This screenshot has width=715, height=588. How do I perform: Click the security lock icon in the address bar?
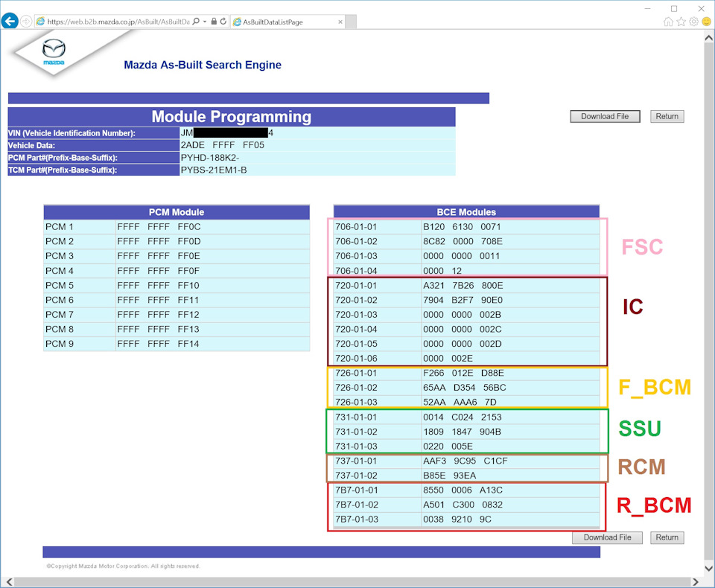(214, 22)
